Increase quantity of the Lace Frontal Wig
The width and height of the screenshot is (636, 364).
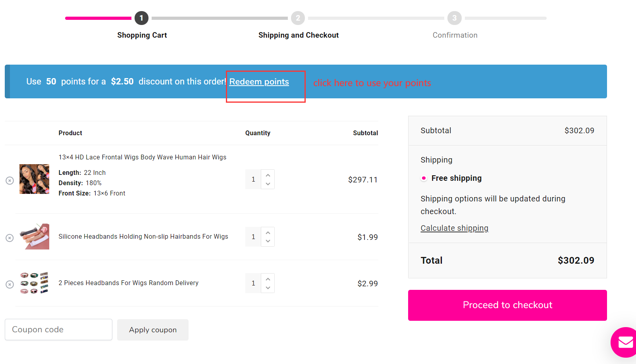click(268, 175)
